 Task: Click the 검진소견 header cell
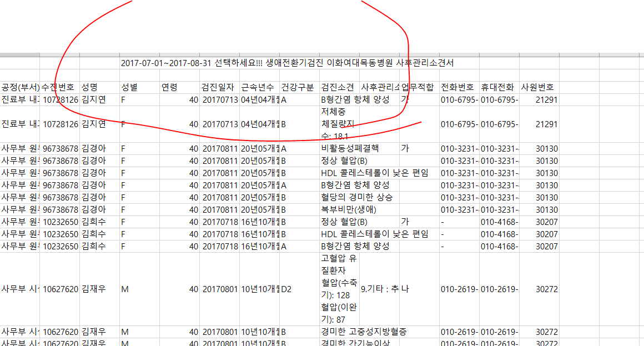pos(339,87)
